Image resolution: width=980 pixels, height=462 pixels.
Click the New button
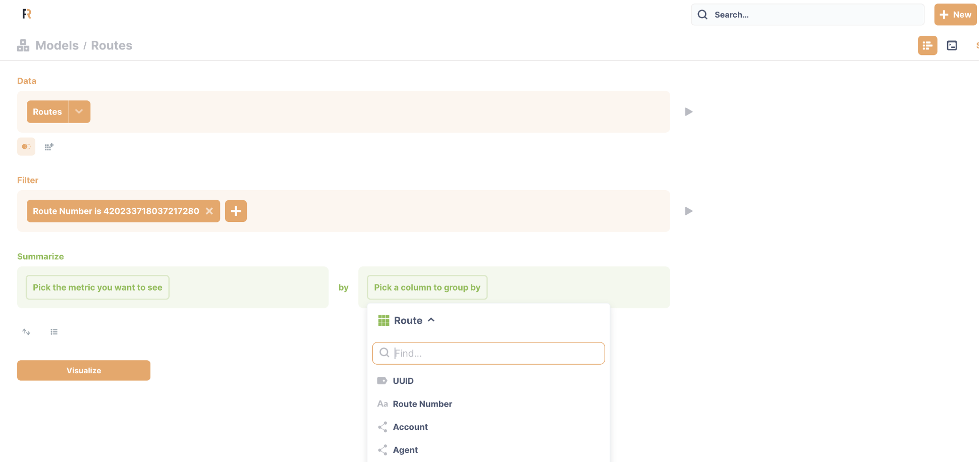(955, 15)
